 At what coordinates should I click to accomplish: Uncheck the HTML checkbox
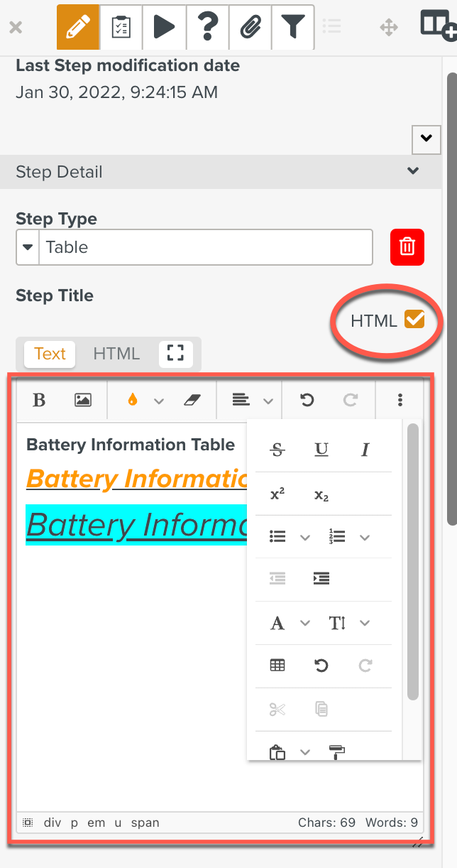(414, 320)
